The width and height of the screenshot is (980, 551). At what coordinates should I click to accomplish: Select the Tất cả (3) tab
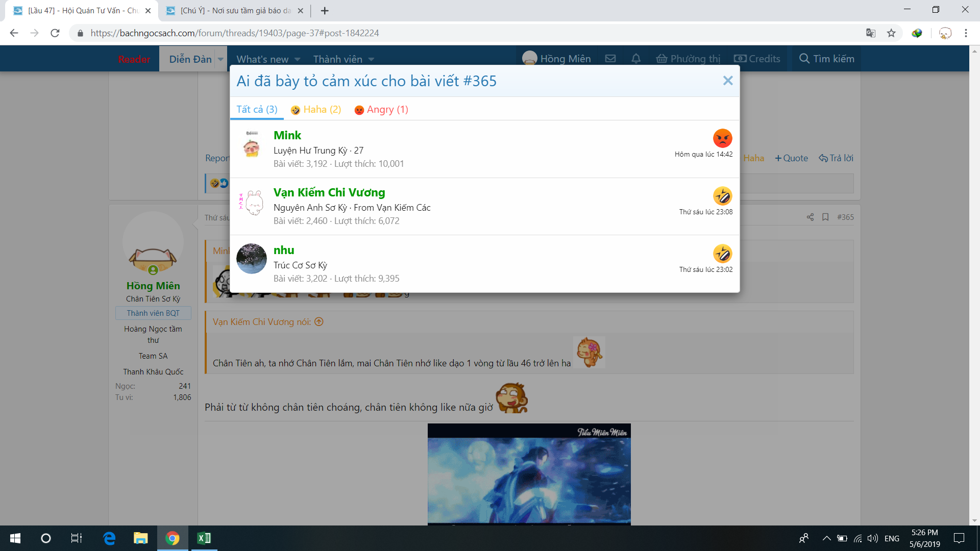point(257,110)
